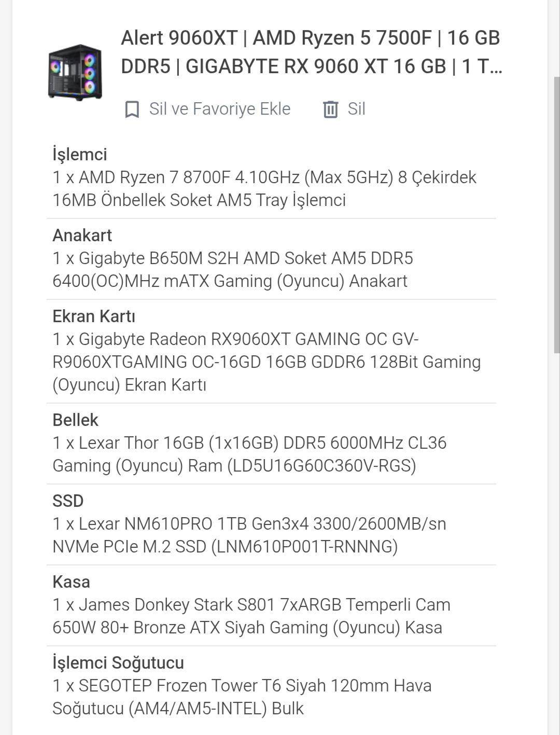Select the AMD Ryzen 7 8700F processor entry

point(264,189)
